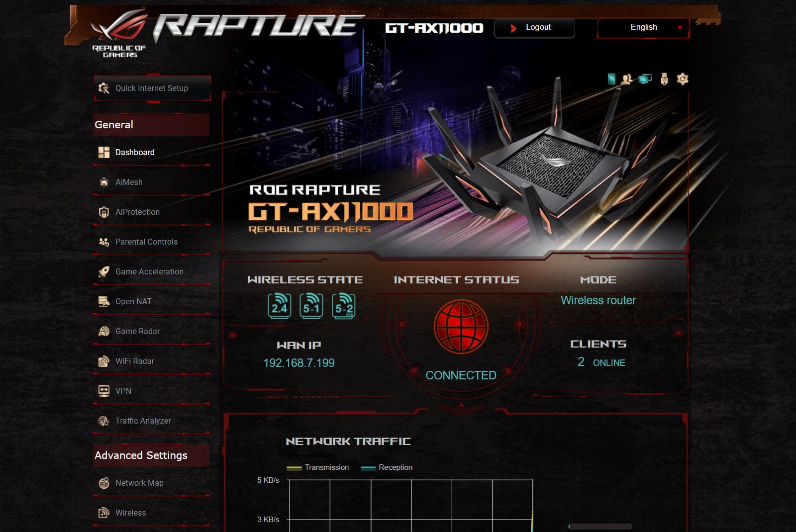Open Traffic Analyzer page
This screenshot has width=796, height=532.
[x=151, y=421]
